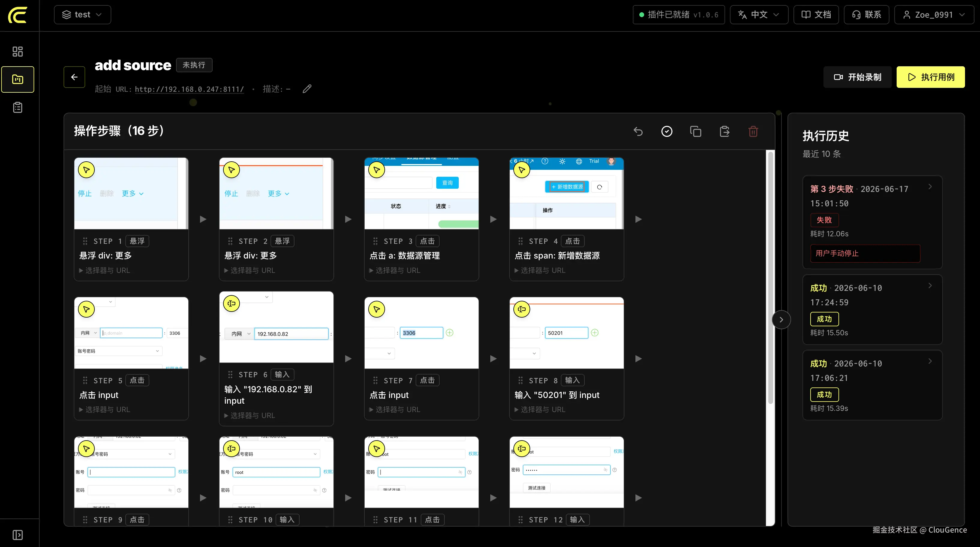Click the undo icon in steps toolbar

[638, 131]
